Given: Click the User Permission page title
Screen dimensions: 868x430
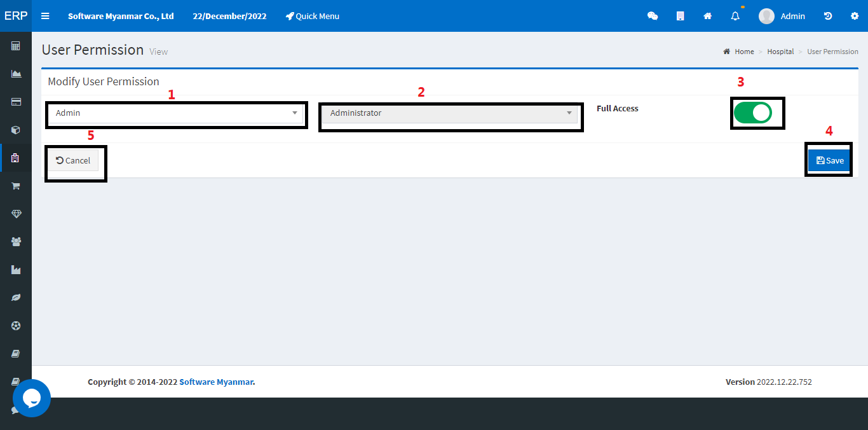Looking at the screenshot, I should tap(93, 50).
